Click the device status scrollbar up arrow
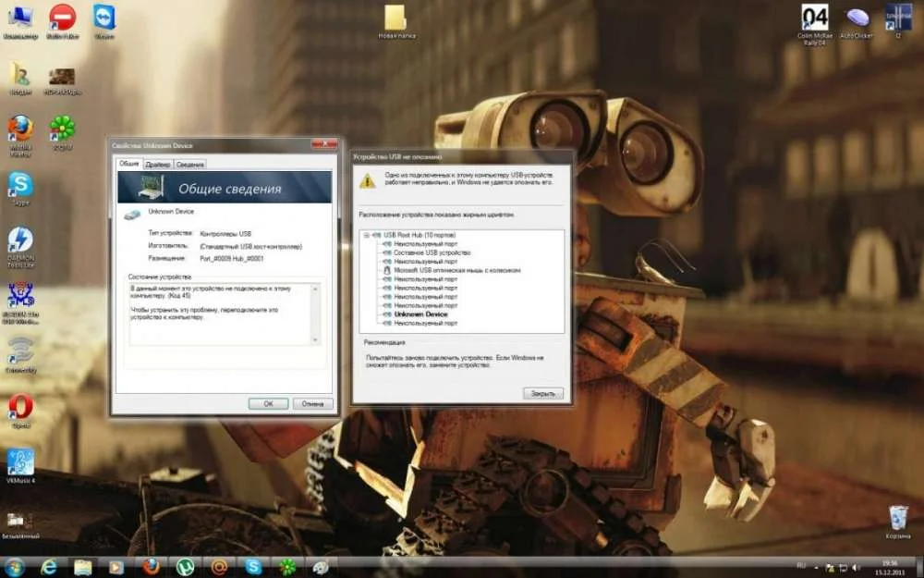The image size is (924, 578). coord(315,289)
